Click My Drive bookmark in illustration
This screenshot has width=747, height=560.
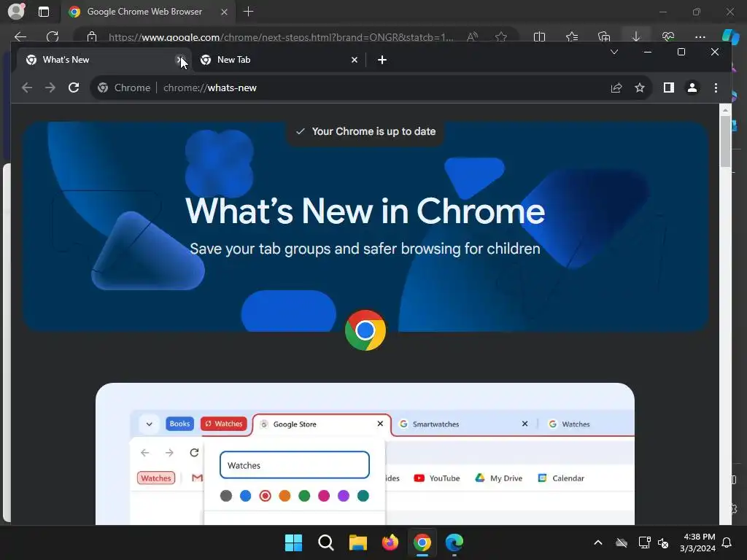[x=499, y=478]
